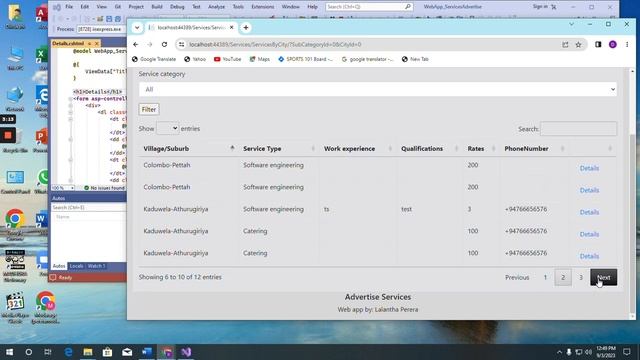Open File Explorer from taskbar

point(88,352)
